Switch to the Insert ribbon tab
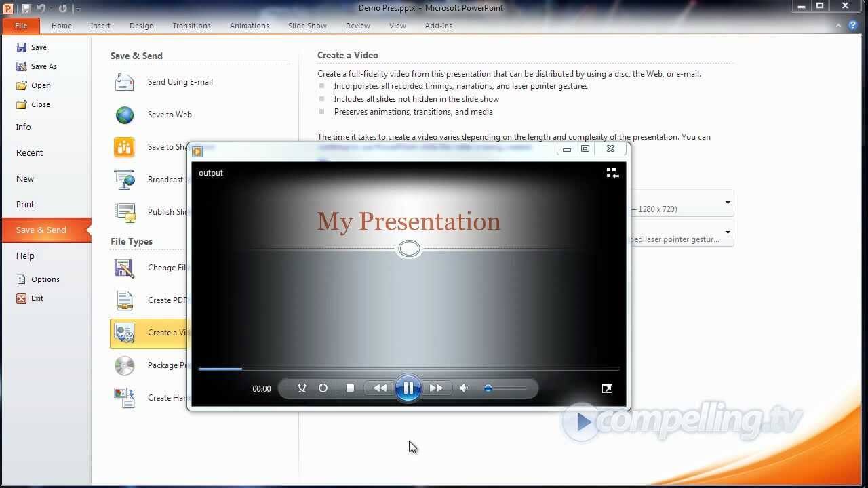The height and width of the screenshot is (488, 868). 100,26
